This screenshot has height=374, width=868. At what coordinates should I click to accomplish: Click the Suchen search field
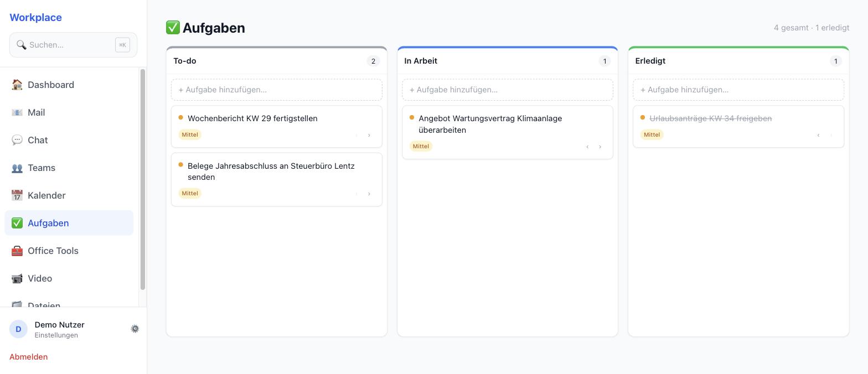point(73,45)
